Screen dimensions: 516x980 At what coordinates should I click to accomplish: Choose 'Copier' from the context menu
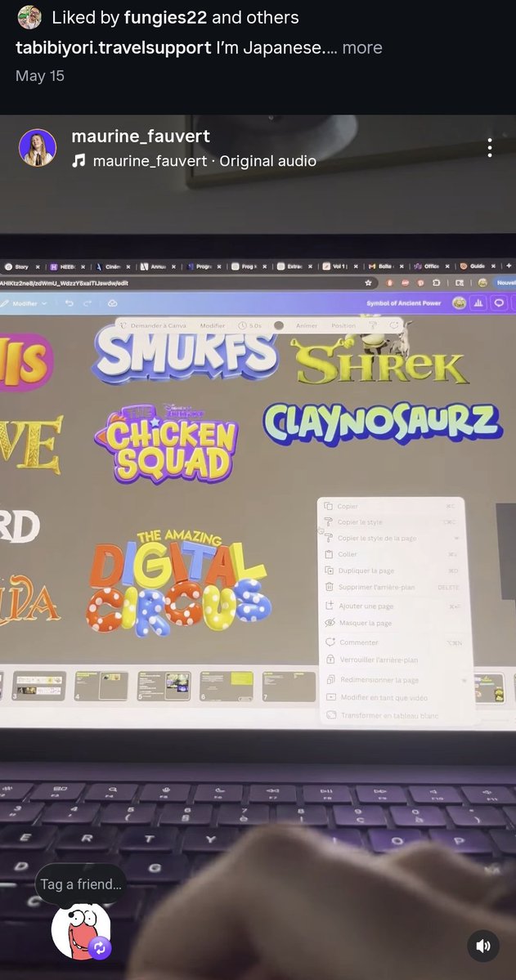coord(393,506)
